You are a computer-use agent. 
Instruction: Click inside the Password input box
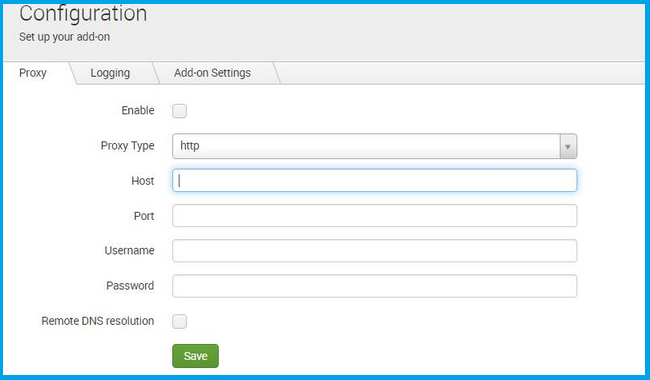coord(374,286)
